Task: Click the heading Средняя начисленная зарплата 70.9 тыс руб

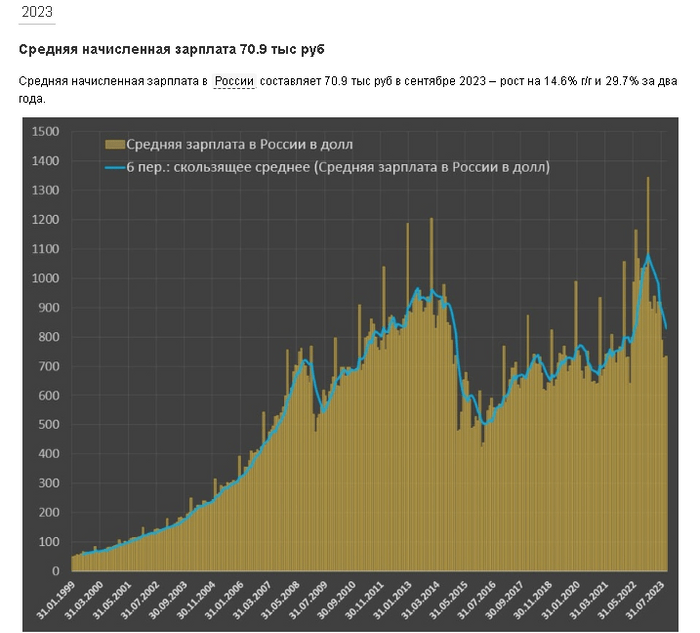Action: coord(172,49)
